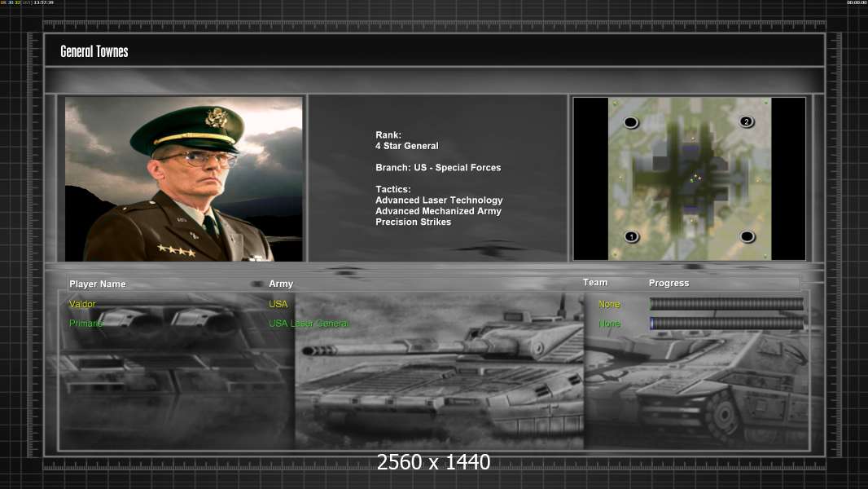Click start position 1 marker on map
The height and width of the screenshot is (489, 868).
[x=632, y=237]
